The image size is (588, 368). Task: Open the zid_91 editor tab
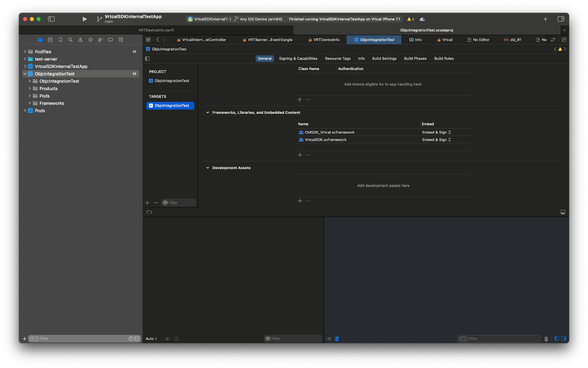[x=513, y=40]
